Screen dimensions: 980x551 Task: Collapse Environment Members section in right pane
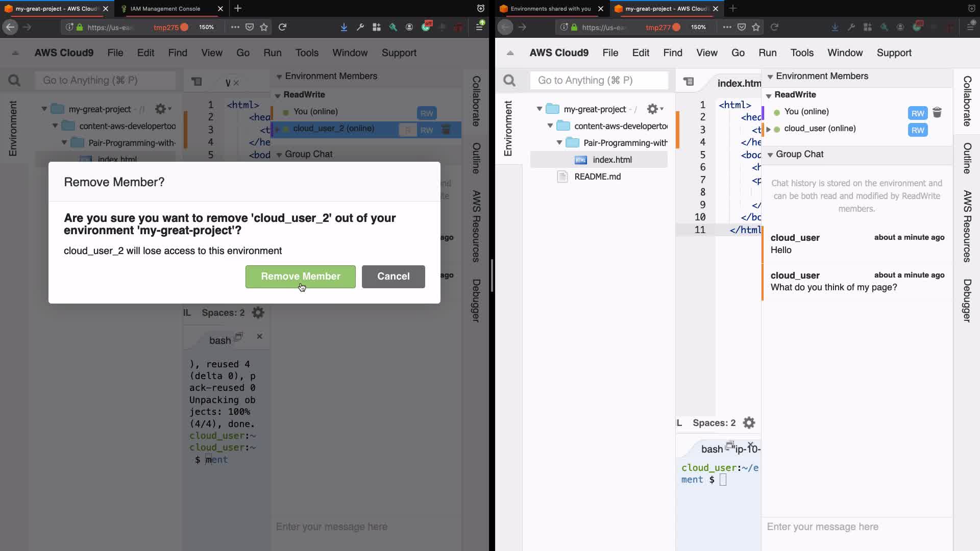coord(770,77)
